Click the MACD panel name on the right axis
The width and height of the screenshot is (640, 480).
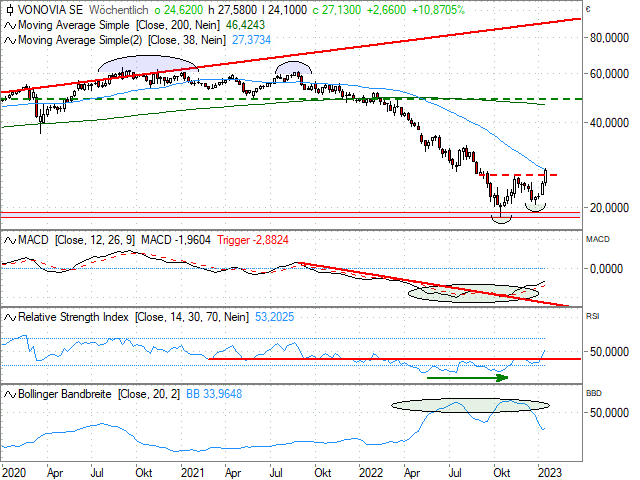click(x=598, y=240)
